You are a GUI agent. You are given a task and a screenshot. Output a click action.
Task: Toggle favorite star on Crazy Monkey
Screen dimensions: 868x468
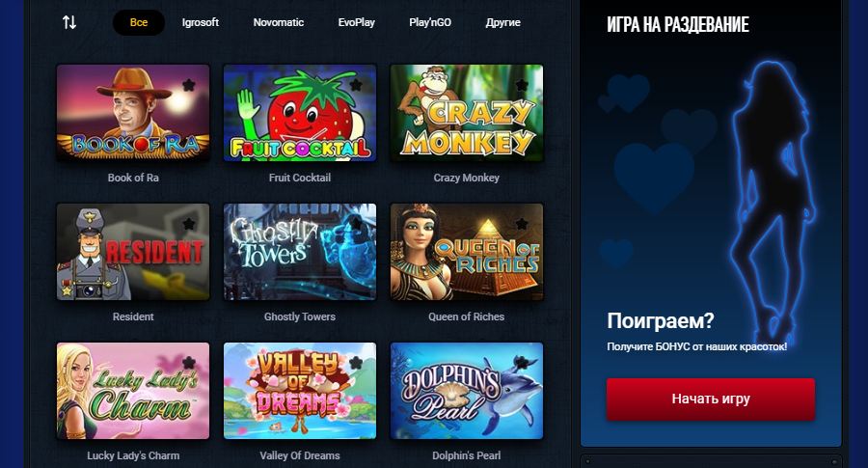(x=522, y=85)
